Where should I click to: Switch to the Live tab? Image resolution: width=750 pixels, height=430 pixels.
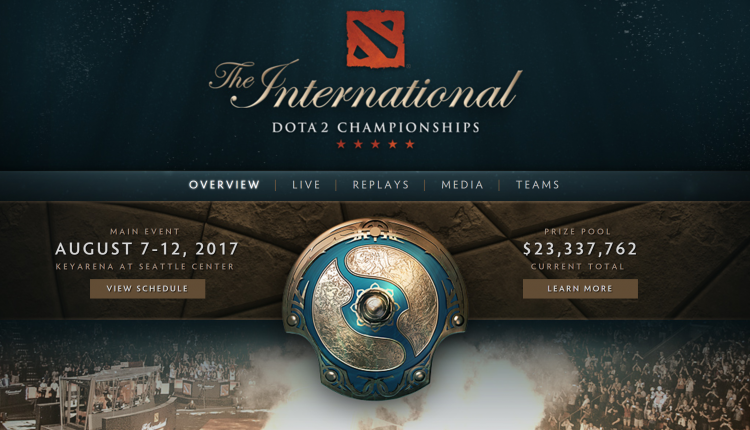point(306,185)
